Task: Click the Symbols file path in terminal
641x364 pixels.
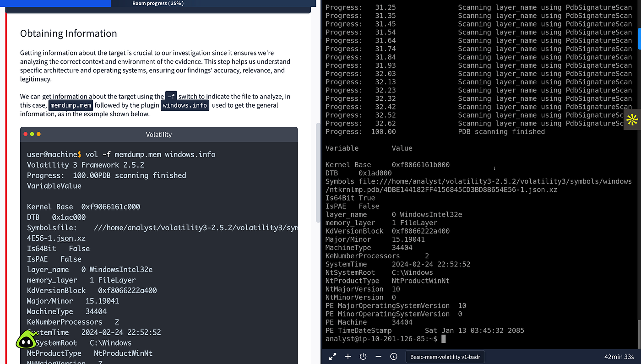Action: [478, 185]
